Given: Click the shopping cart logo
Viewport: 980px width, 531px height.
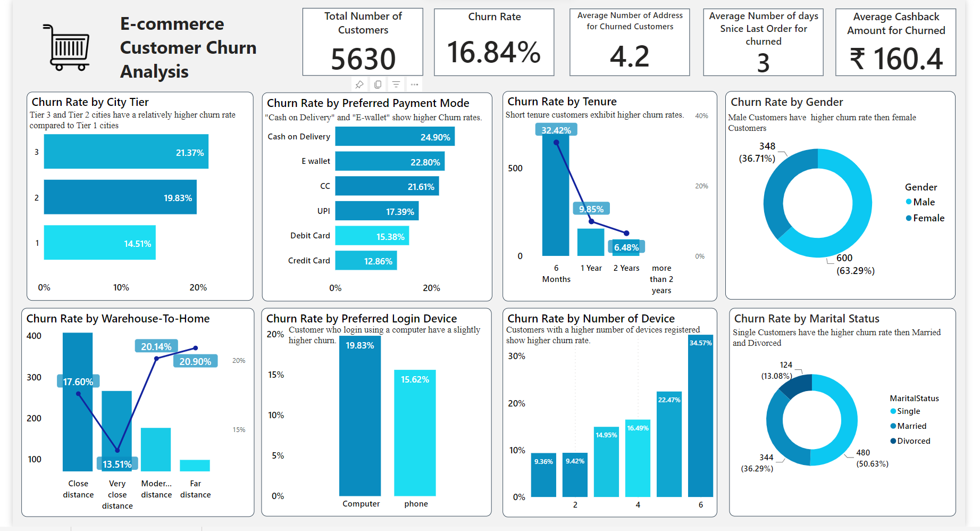Looking at the screenshot, I should 68,48.
